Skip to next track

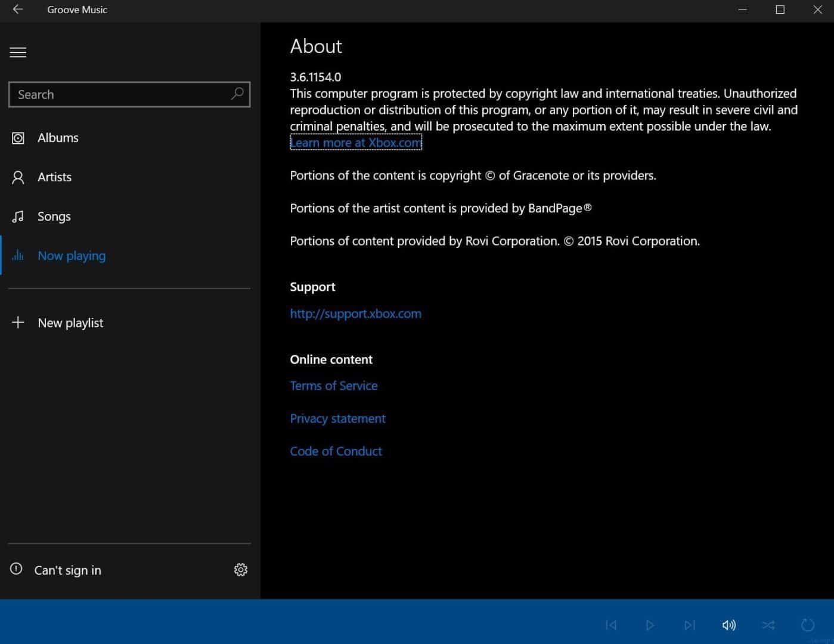point(690,625)
